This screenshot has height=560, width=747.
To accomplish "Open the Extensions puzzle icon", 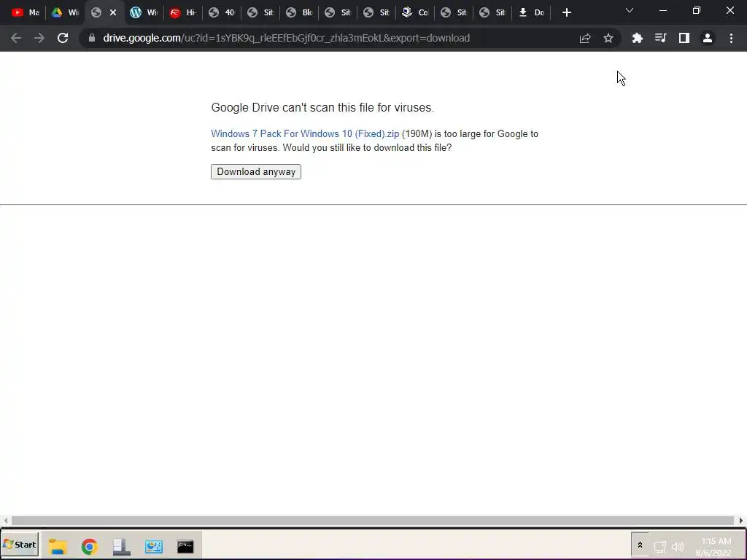I will pyautogui.click(x=637, y=38).
